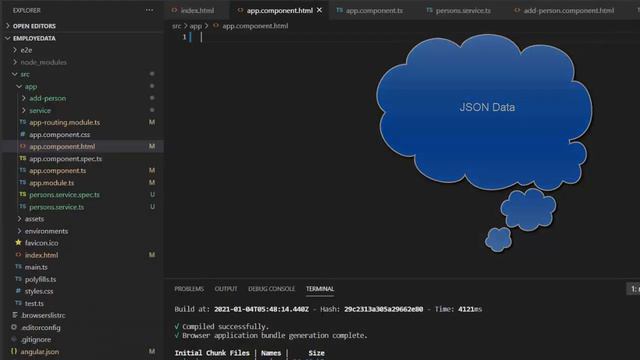
Task: Click the 'JSON Data' cloud label
Action: pyautogui.click(x=487, y=107)
